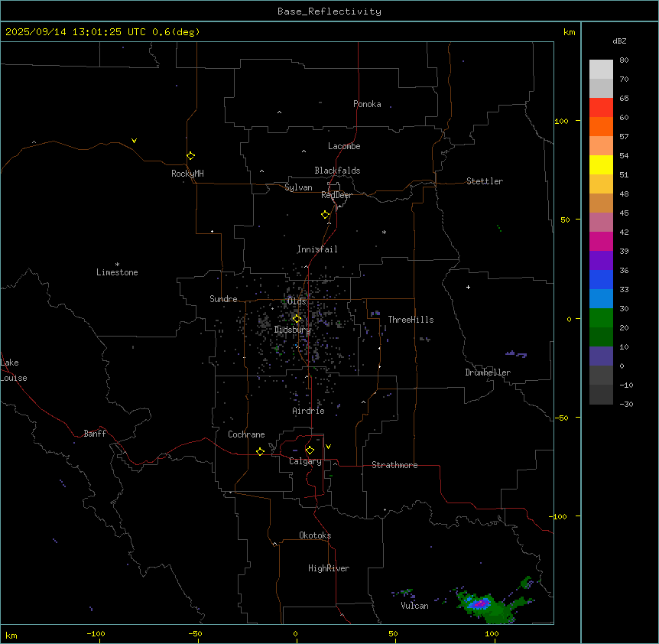The height and width of the screenshot is (644, 659).
Task: Click the yellow diamond marker under Cochrane
Action: click(x=260, y=451)
